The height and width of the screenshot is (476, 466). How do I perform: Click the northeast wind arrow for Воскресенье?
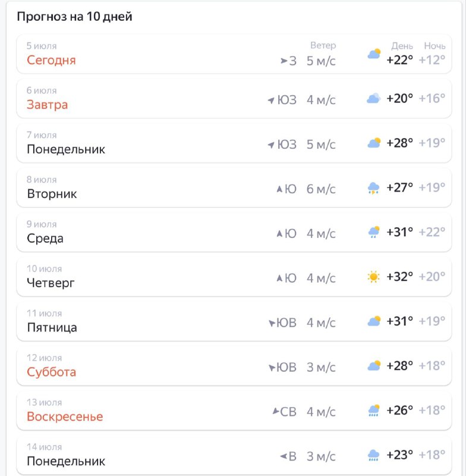[x=276, y=411]
